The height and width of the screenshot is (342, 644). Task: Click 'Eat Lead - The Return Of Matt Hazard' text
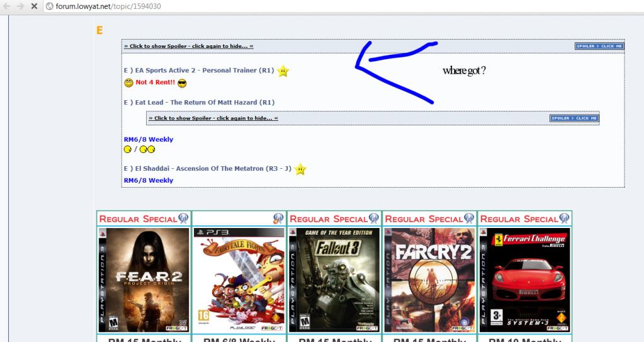tap(199, 102)
